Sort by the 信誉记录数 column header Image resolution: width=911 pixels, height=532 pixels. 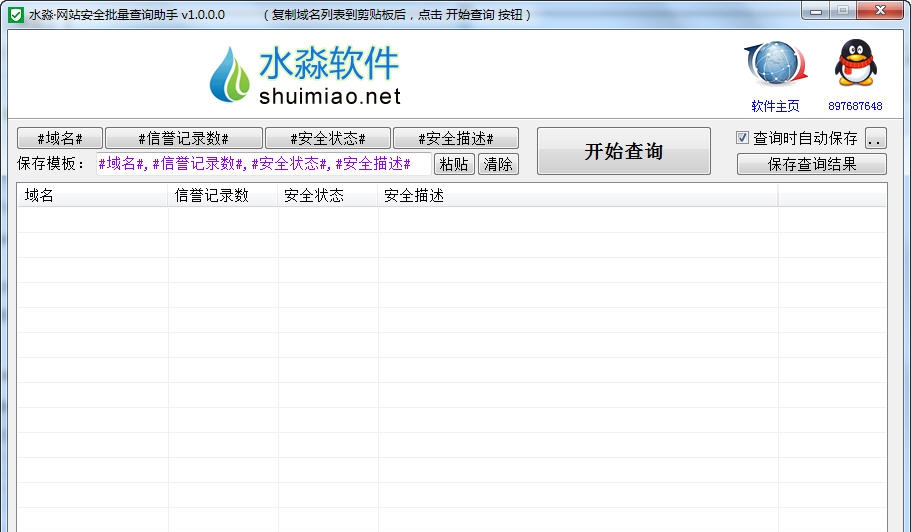pos(223,196)
